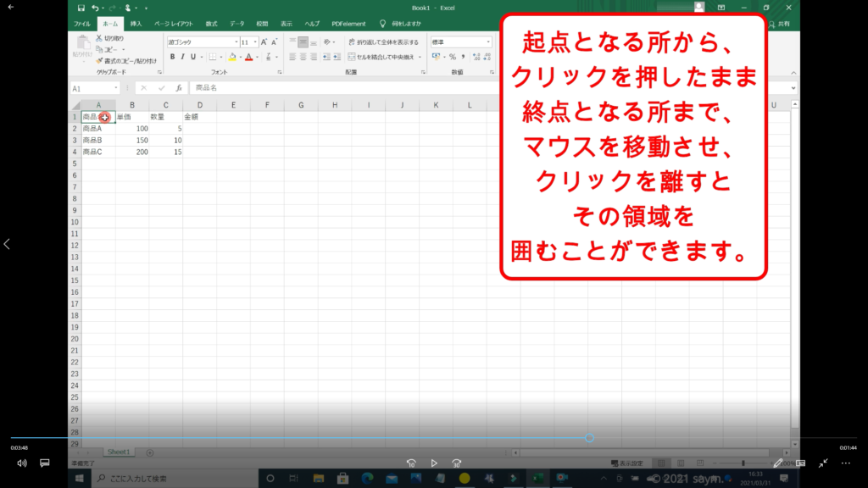The width and height of the screenshot is (868, 488).
Task: Toggle underline formatting
Action: (194, 57)
